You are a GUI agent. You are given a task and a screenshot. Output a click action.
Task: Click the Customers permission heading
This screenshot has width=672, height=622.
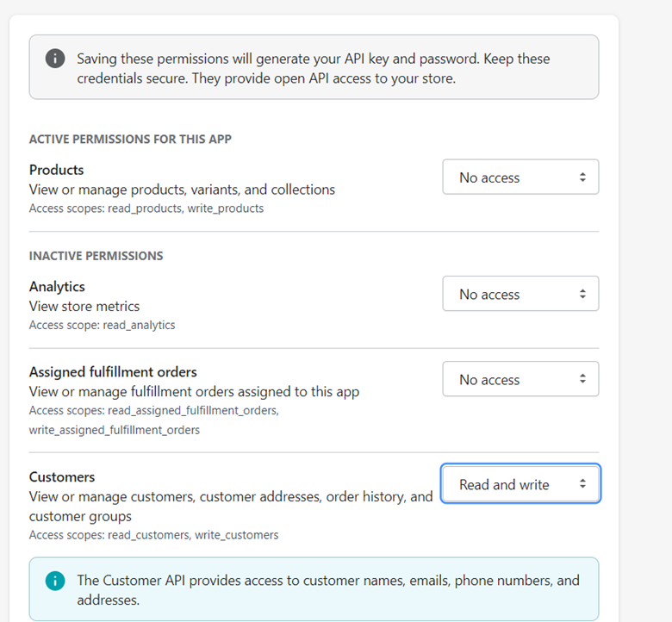(62, 476)
